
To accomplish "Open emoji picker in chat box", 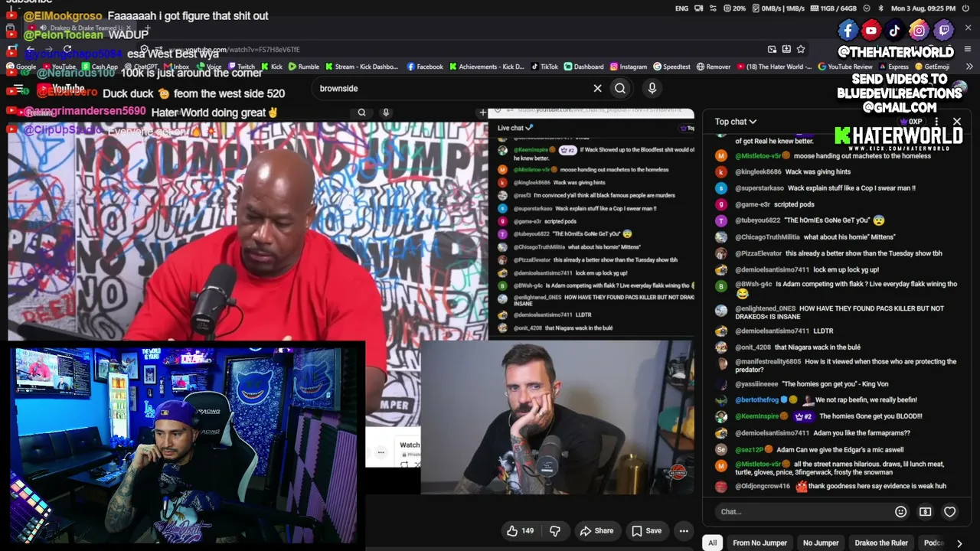I will point(900,511).
